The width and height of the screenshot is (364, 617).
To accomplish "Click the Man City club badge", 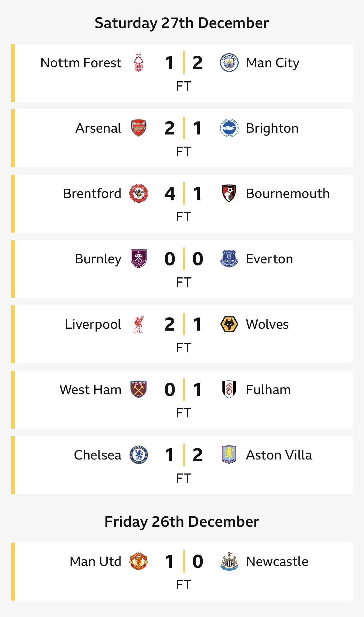I will pos(229,63).
